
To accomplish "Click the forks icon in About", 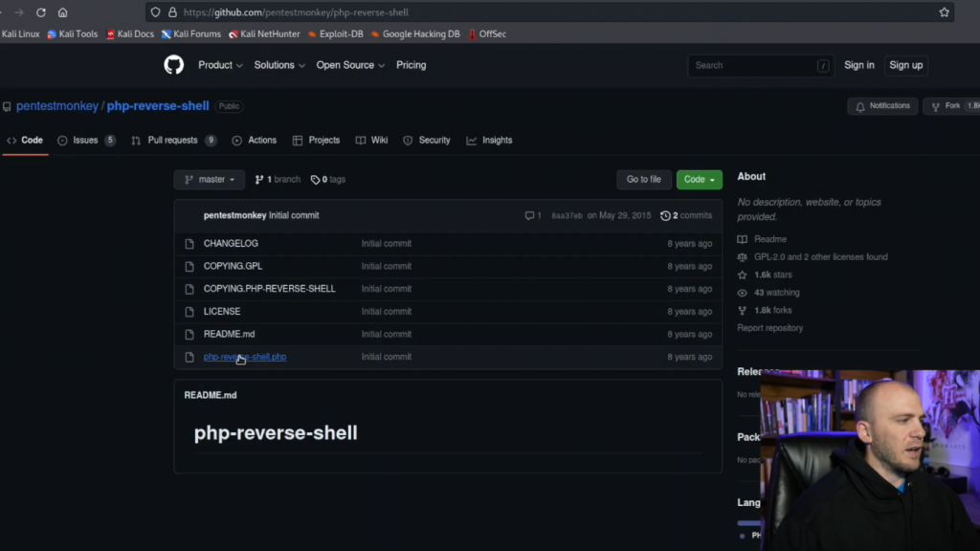I will 742,311.
